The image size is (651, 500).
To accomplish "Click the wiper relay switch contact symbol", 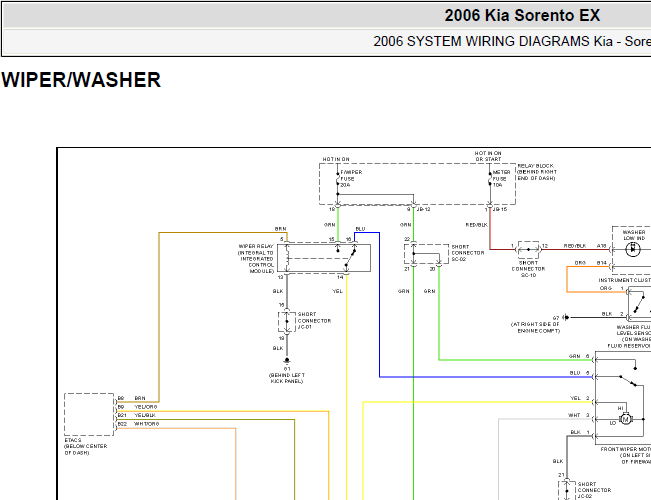I will (351, 259).
